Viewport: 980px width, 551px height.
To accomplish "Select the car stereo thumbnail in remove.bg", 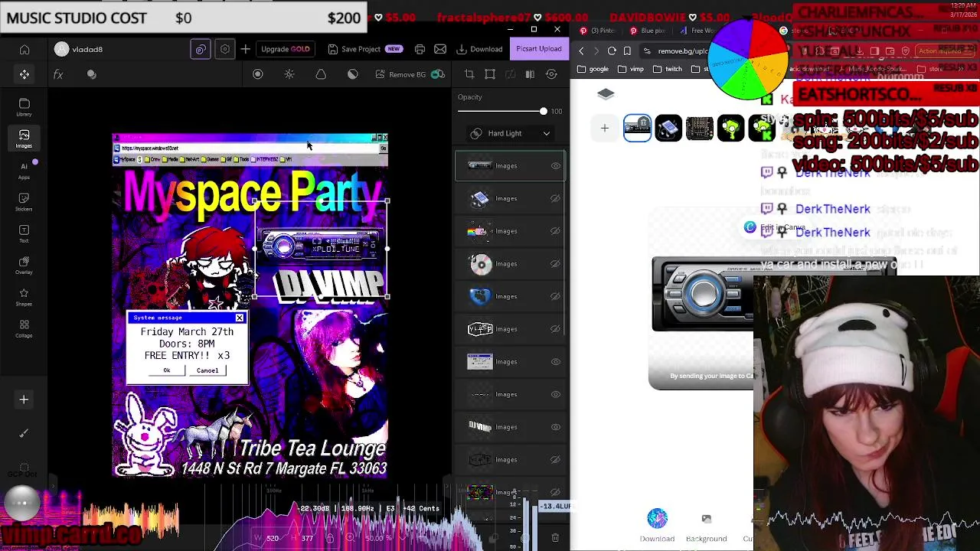I will click(x=637, y=128).
